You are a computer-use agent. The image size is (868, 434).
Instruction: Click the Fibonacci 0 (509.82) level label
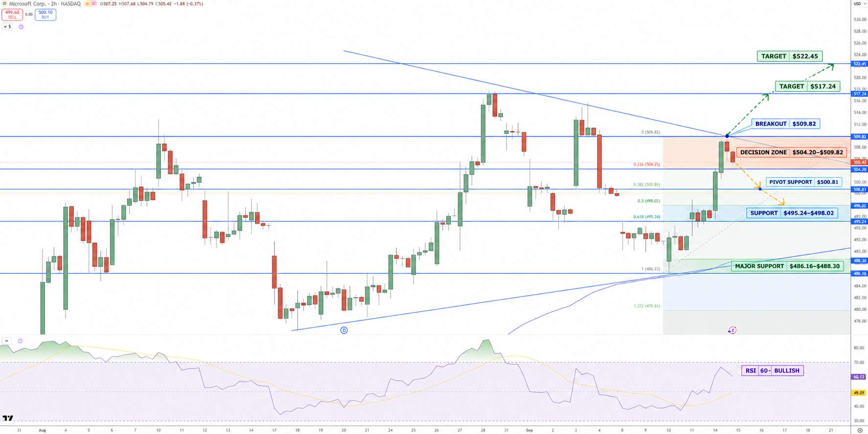point(650,132)
